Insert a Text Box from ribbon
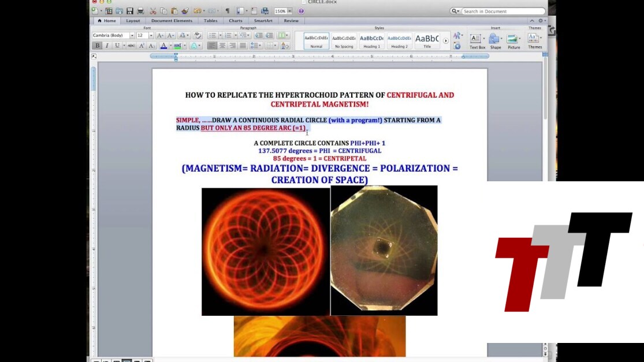 477,41
